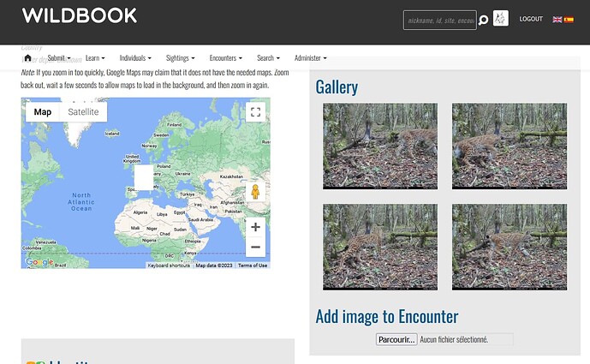Open map Keyboard shortcuts
Image resolution: width=590 pixels, height=364 pixels.
click(x=169, y=266)
